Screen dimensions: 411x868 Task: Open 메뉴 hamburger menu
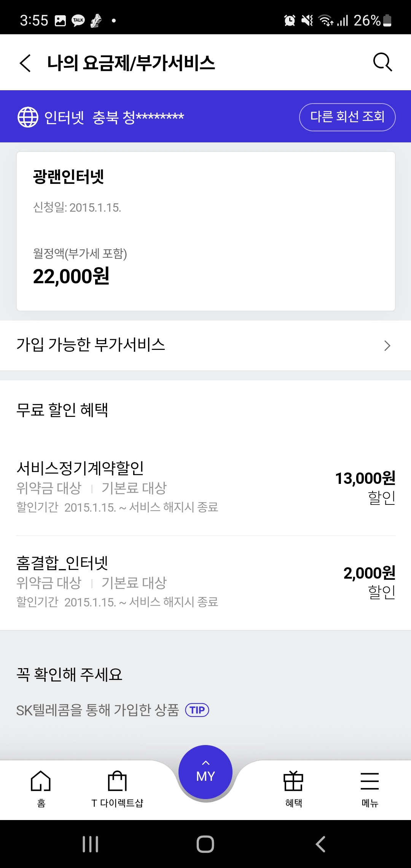(x=370, y=788)
